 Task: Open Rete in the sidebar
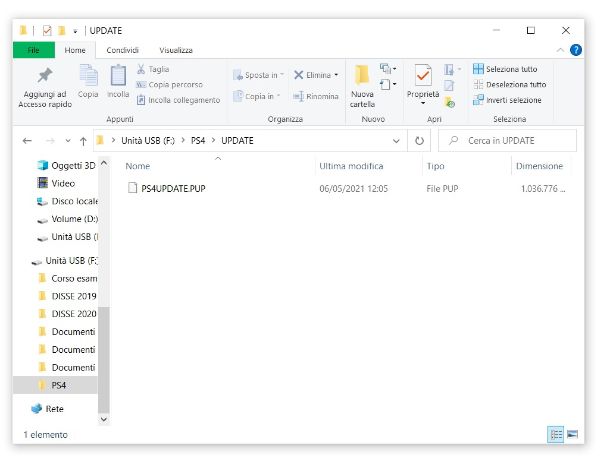click(x=47, y=409)
